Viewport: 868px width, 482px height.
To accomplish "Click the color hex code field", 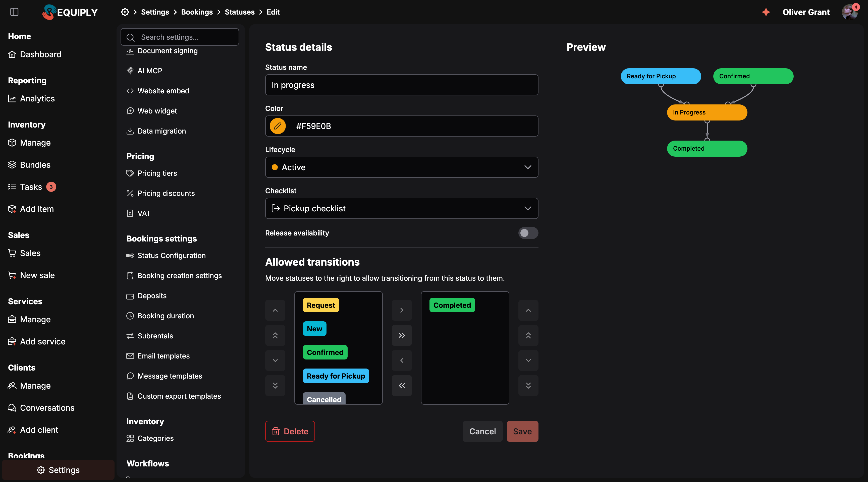I will (x=414, y=126).
